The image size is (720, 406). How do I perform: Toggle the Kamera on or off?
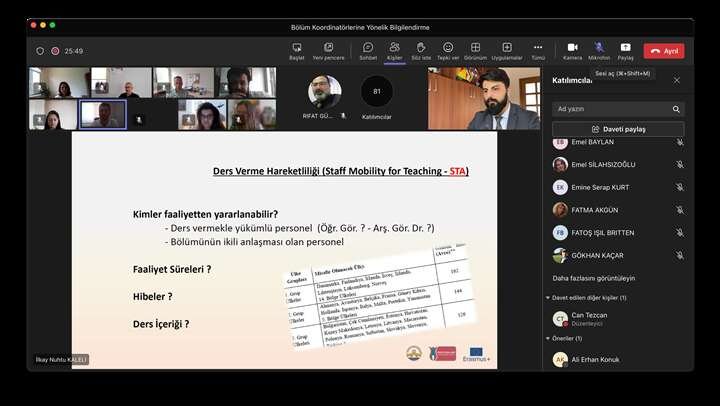pos(572,50)
